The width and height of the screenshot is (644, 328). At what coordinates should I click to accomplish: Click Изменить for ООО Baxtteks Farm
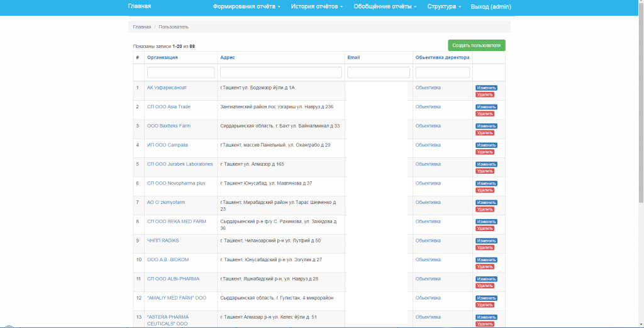pyautogui.click(x=486, y=126)
